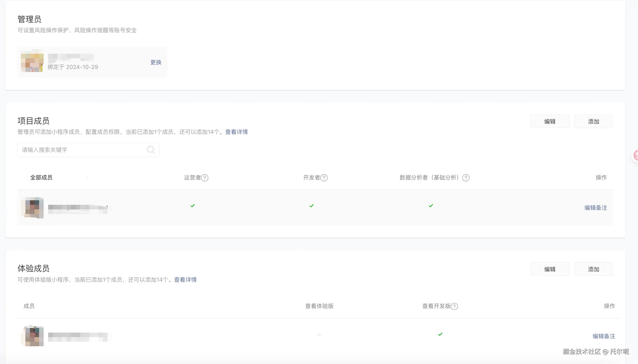The width and height of the screenshot is (638, 364).
Task: Click 数据分析者 checkmark for project member
Action: pyautogui.click(x=431, y=206)
